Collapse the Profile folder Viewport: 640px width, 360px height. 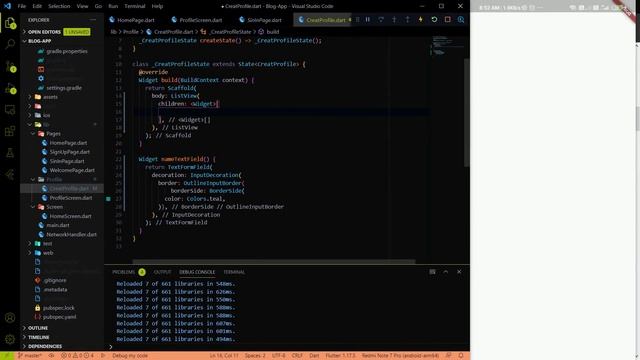pyautogui.click(x=54, y=180)
